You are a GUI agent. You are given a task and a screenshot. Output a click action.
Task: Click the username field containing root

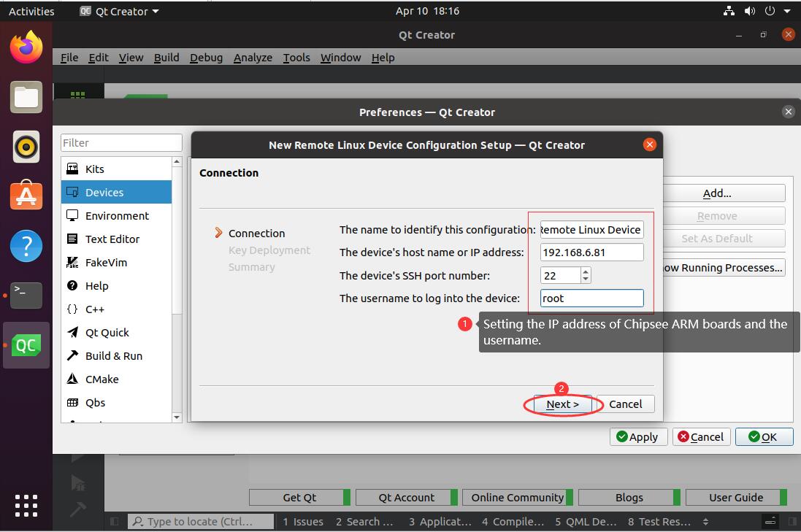click(x=591, y=298)
